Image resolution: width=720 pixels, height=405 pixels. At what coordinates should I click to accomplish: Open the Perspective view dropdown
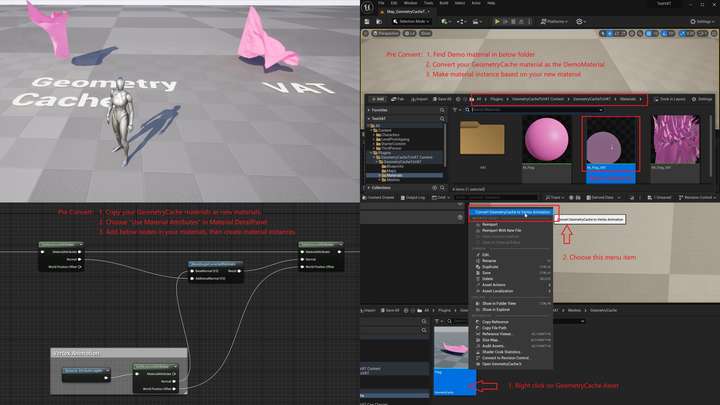(x=386, y=34)
